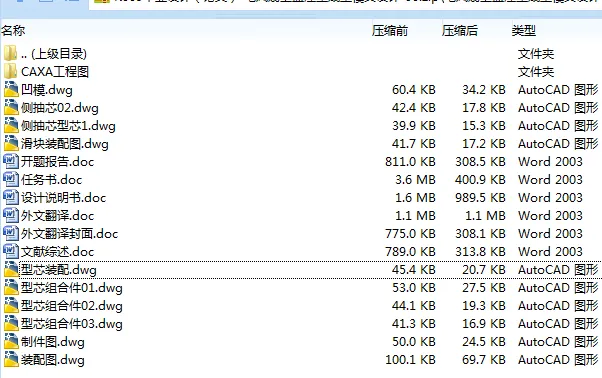
Task: Click the 设计说明书.doc Word icon
Action: 11,198
